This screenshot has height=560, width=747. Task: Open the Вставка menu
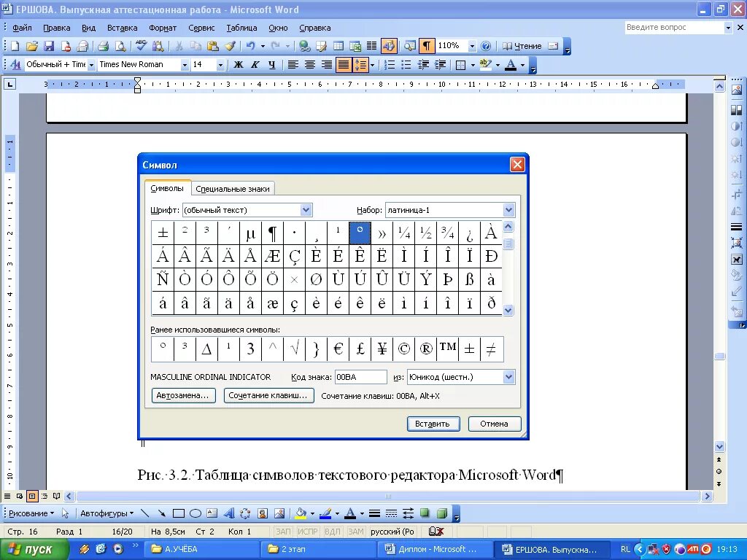pyautogui.click(x=122, y=28)
